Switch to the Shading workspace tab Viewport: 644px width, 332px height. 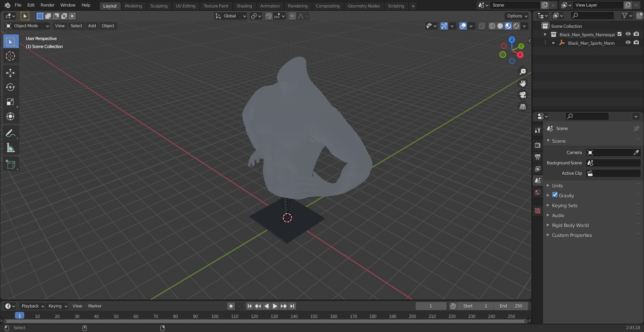[x=244, y=6]
